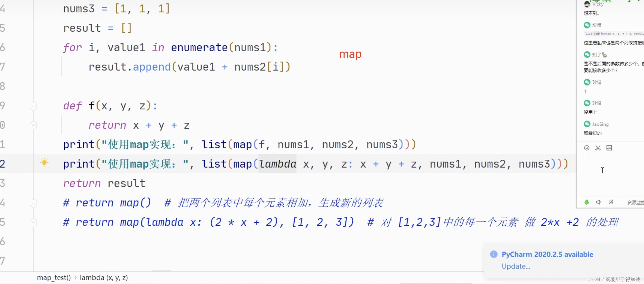Toggle the muted music note icon
Image resolution: width=644 pixels, height=284 pixels.
611,202
